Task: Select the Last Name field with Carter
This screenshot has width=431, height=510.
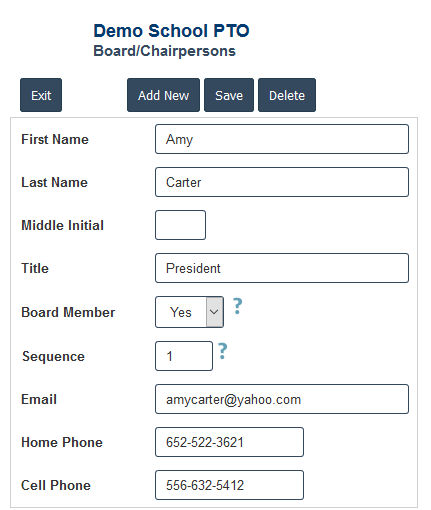Action: pos(282,182)
